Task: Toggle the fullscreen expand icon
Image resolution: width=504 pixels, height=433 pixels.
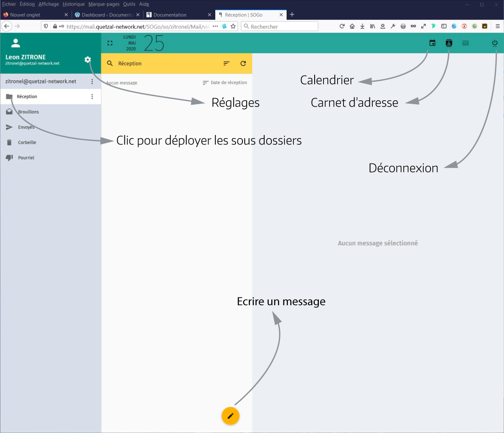Action: click(x=110, y=43)
